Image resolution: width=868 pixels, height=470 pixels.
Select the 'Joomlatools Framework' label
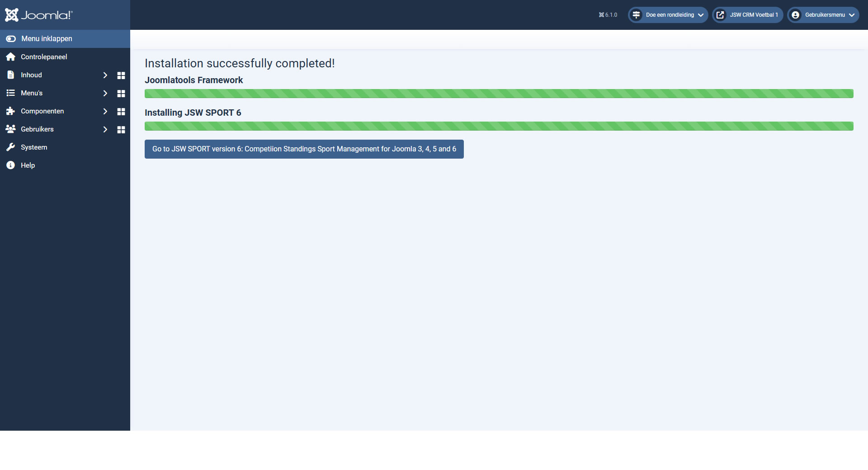(193, 80)
